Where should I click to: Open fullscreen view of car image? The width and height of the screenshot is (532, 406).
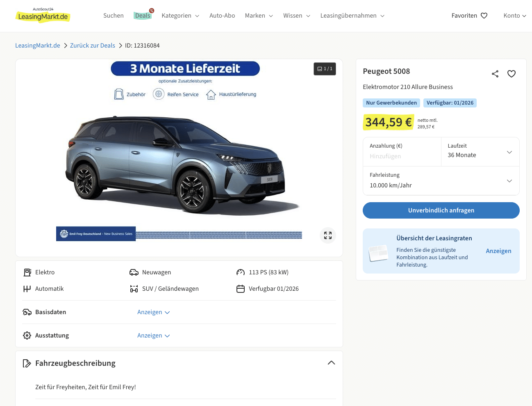tap(328, 235)
